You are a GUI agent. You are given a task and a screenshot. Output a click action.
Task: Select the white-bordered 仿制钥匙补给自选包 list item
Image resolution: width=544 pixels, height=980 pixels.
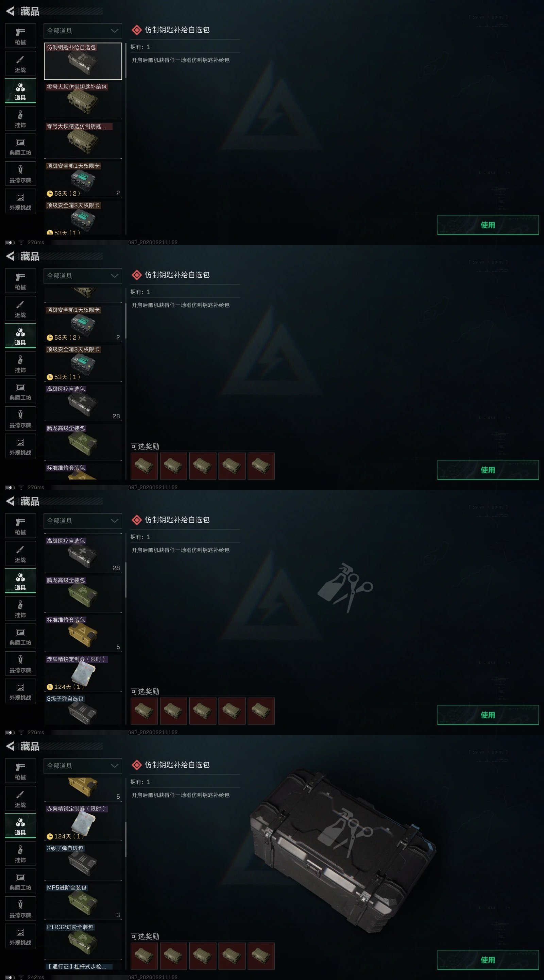pyautogui.click(x=83, y=61)
